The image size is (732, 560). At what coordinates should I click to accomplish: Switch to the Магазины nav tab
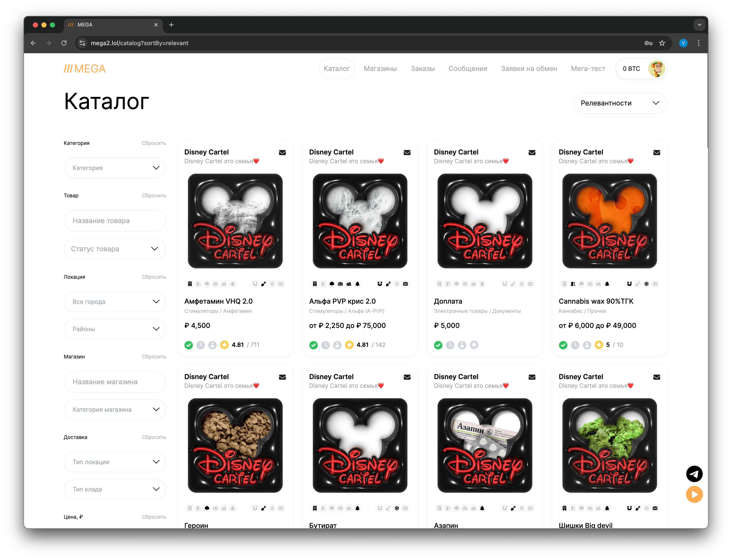coord(380,69)
